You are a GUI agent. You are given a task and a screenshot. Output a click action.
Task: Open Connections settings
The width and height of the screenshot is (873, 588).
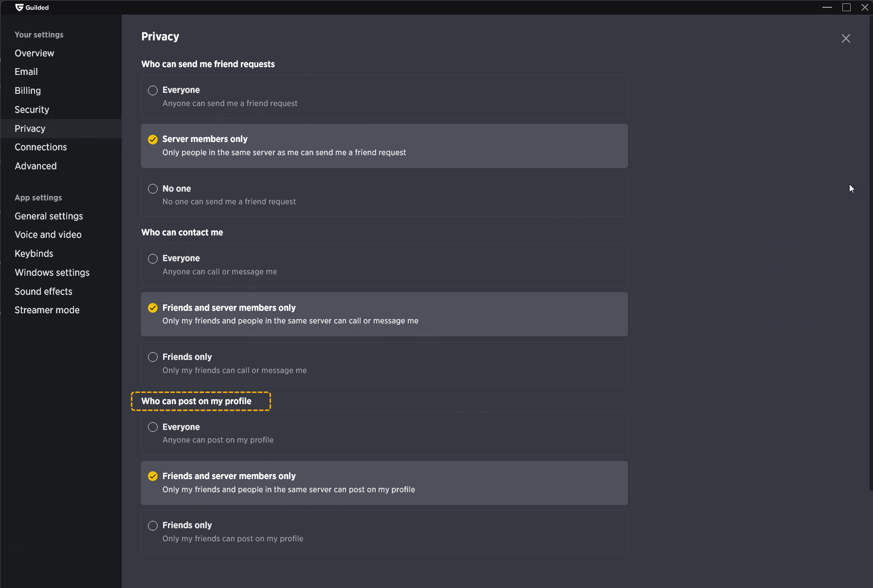click(x=61, y=147)
